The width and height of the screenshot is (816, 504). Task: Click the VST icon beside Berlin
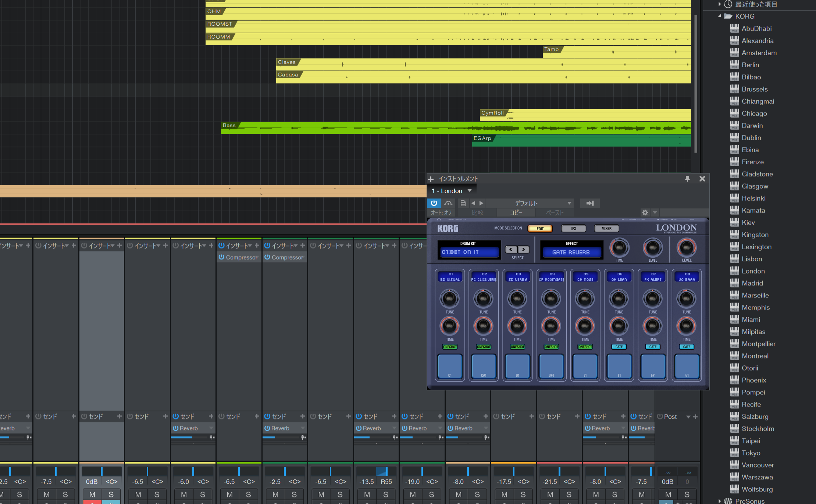click(735, 65)
